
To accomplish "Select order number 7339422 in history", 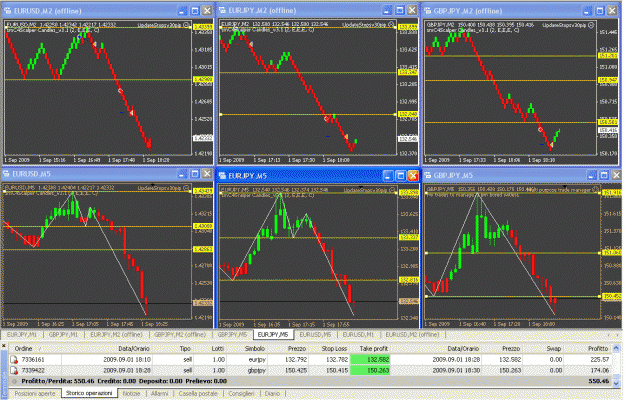I will pyautogui.click(x=33, y=371).
